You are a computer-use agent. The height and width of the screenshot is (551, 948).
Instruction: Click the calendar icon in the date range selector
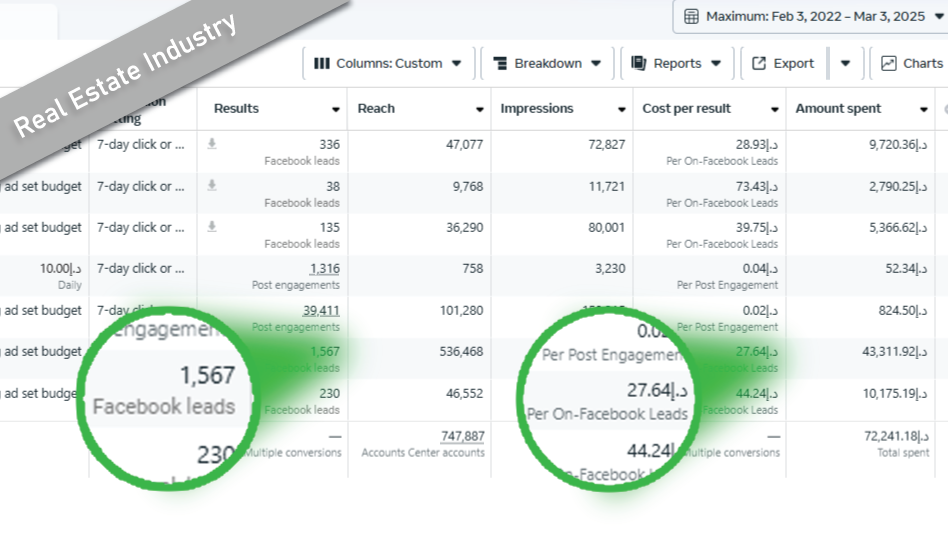pyautogui.click(x=691, y=16)
